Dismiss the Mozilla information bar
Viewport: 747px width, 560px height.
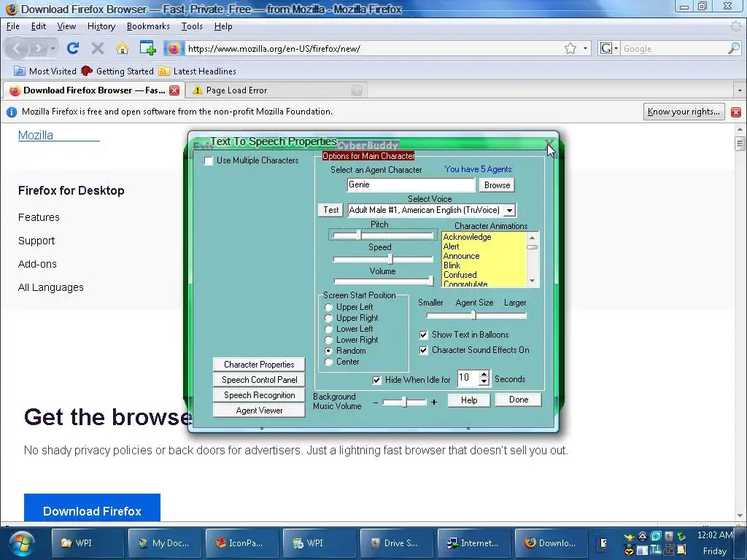pos(736,112)
